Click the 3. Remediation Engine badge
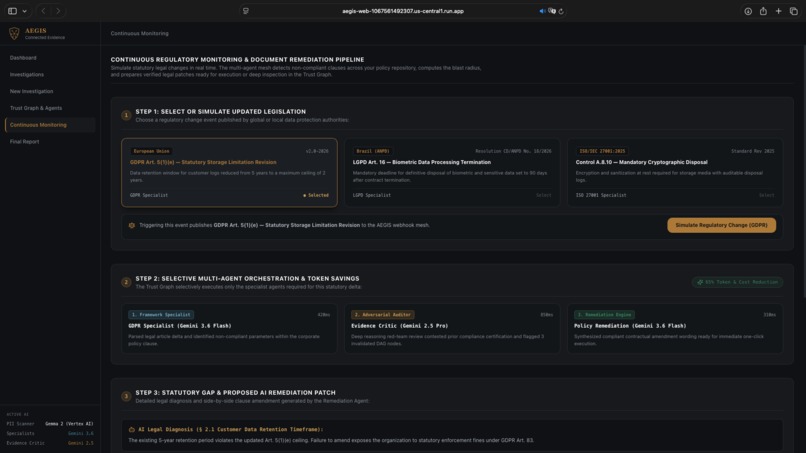This screenshot has width=806, height=453. tap(604, 315)
